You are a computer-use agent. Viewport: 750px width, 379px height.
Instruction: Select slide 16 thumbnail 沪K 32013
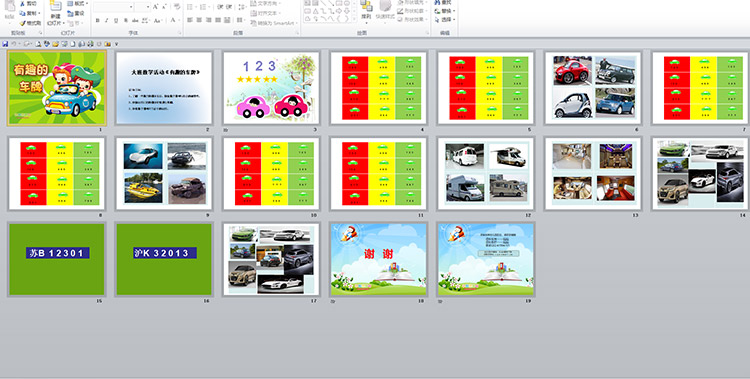[164, 259]
